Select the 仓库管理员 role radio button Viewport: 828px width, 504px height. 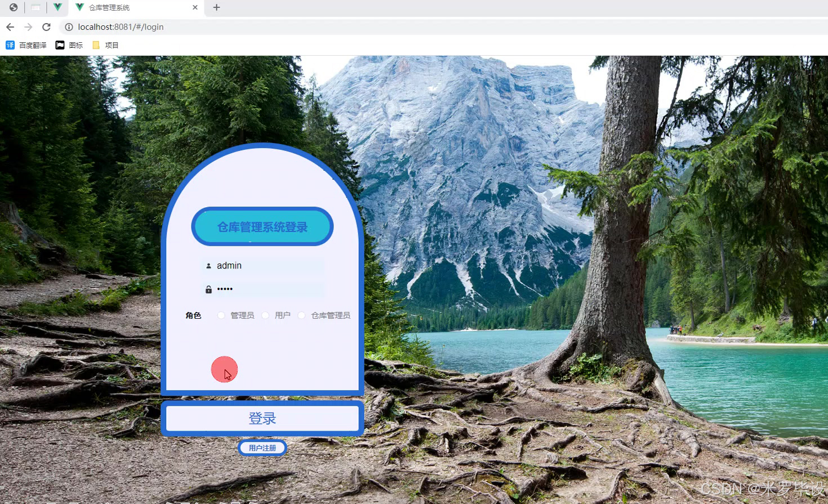click(x=301, y=315)
